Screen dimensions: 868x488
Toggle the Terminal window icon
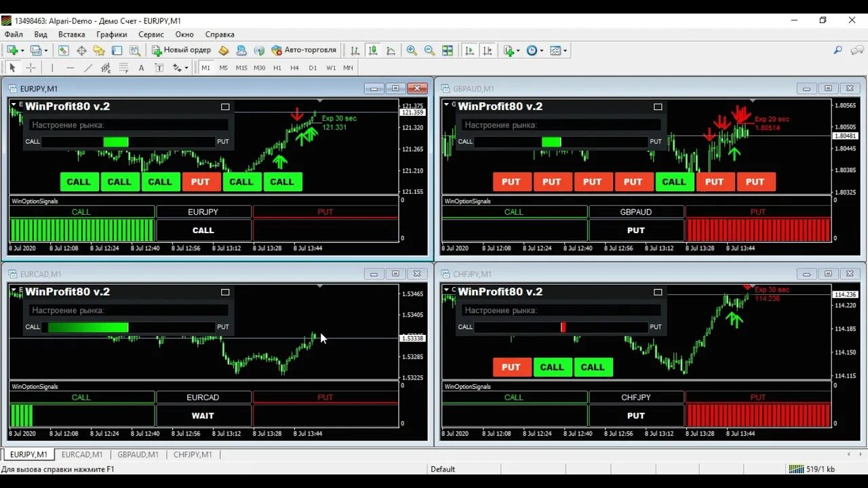coord(117,50)
